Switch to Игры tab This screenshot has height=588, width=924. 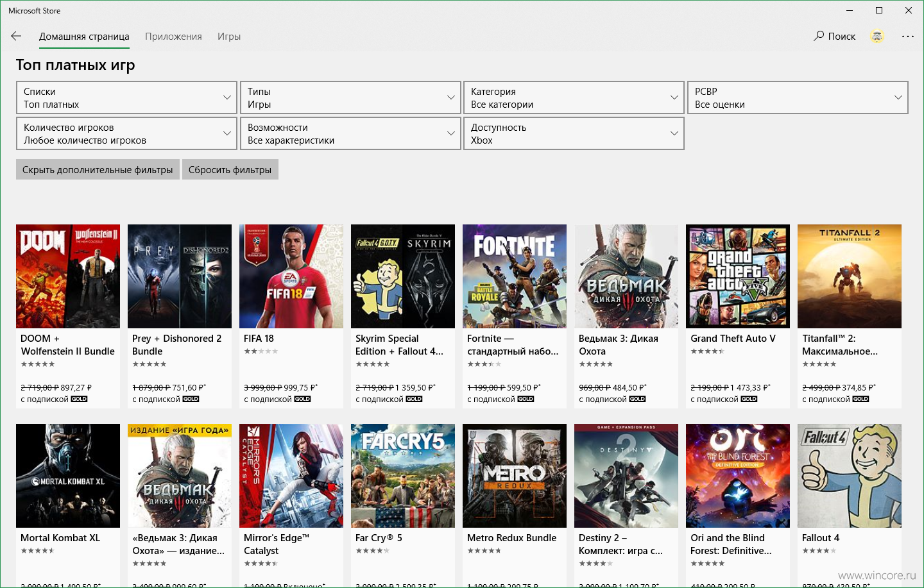click(x=229, y=37)
